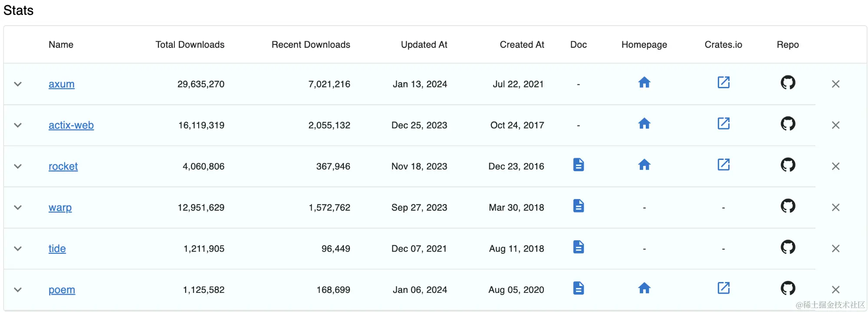Select poem total downloads 1,125,582
This screenshot has width=868, height=312.
point(204,290)
